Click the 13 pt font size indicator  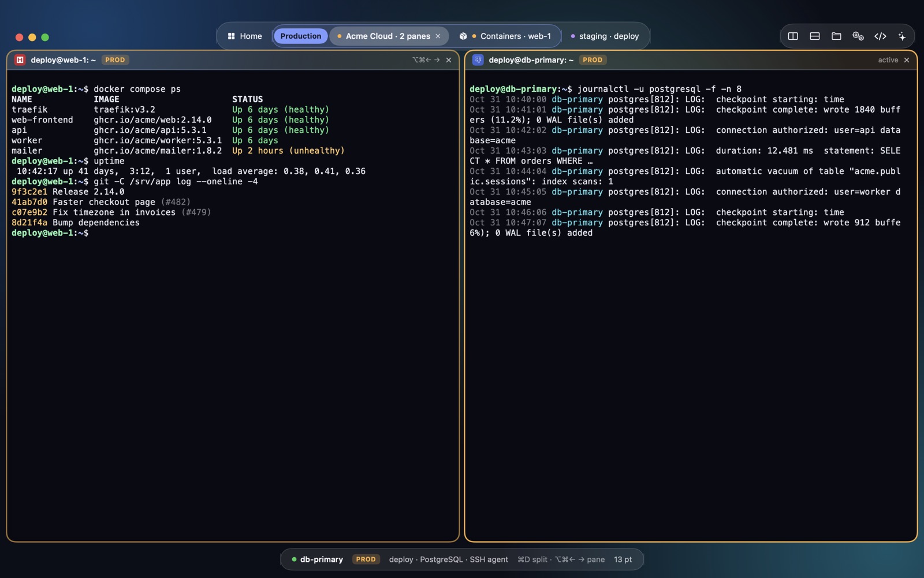(x=623, y=559)
